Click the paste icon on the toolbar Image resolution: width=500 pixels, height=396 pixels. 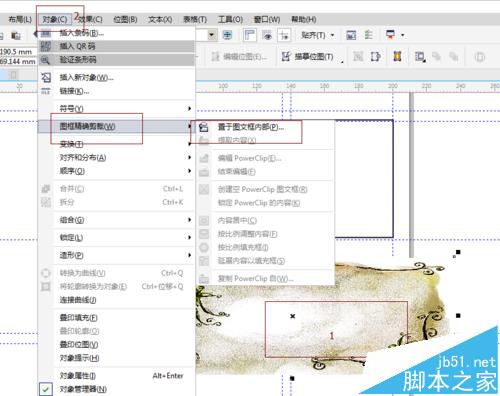(x=15, y=35)
